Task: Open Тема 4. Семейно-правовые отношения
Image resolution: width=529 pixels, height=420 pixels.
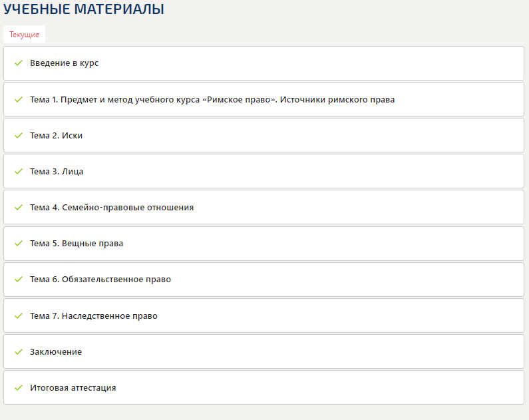Action: click(x=112, y=207)
